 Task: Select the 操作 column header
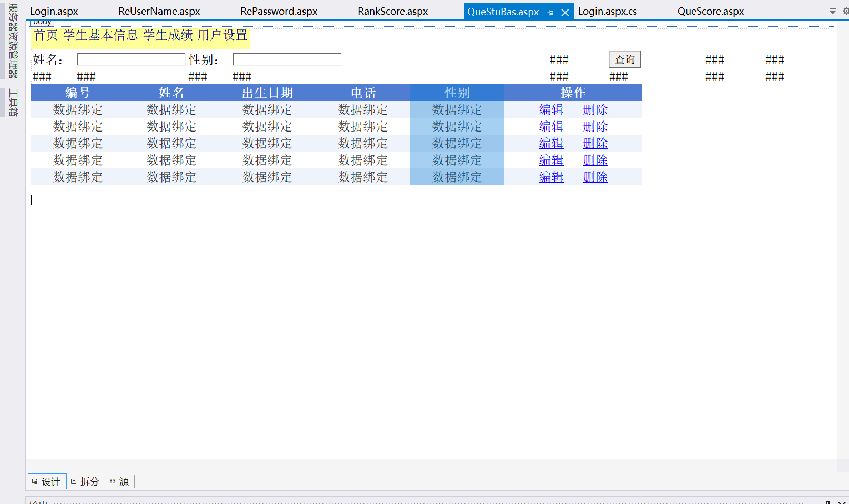573,93
